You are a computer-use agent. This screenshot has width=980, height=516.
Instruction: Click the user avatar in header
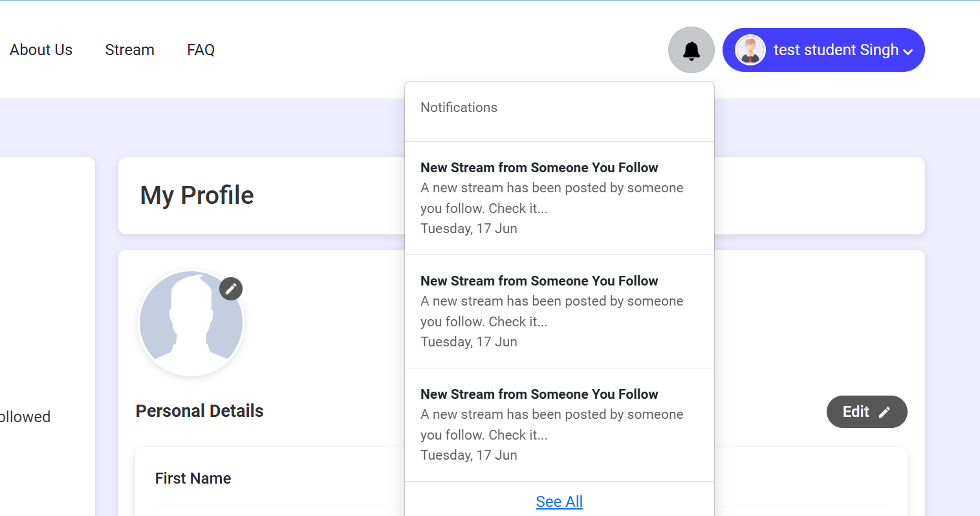750,50
